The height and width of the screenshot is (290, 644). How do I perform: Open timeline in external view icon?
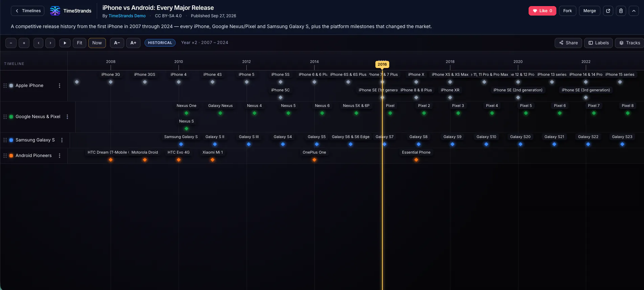pyautogui.click(x=608, y=11)
